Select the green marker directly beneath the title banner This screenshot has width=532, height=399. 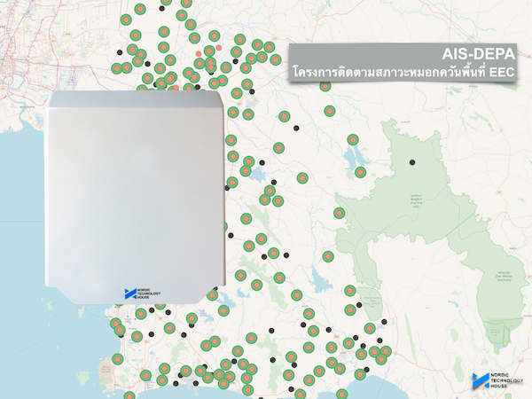coord(324,86)
